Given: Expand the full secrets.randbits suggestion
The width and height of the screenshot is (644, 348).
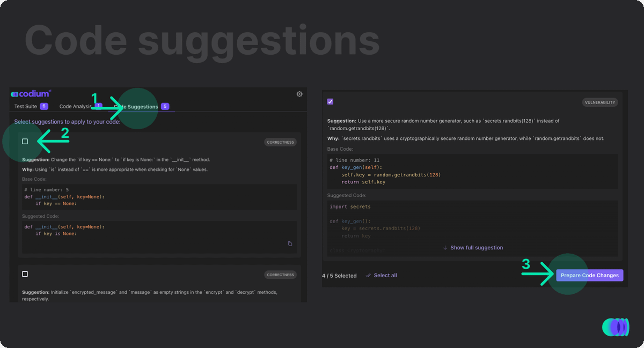Looking at the screenshot, I should 475,247.
